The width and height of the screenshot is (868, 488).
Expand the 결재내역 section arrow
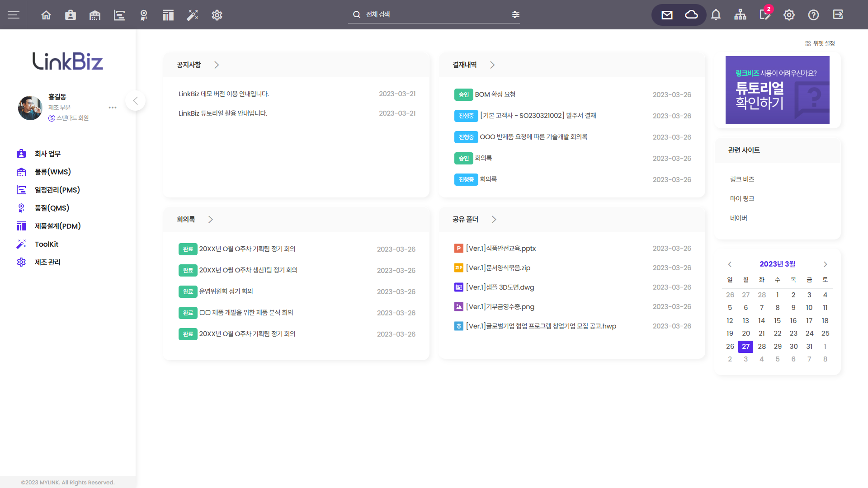point(492,65)
